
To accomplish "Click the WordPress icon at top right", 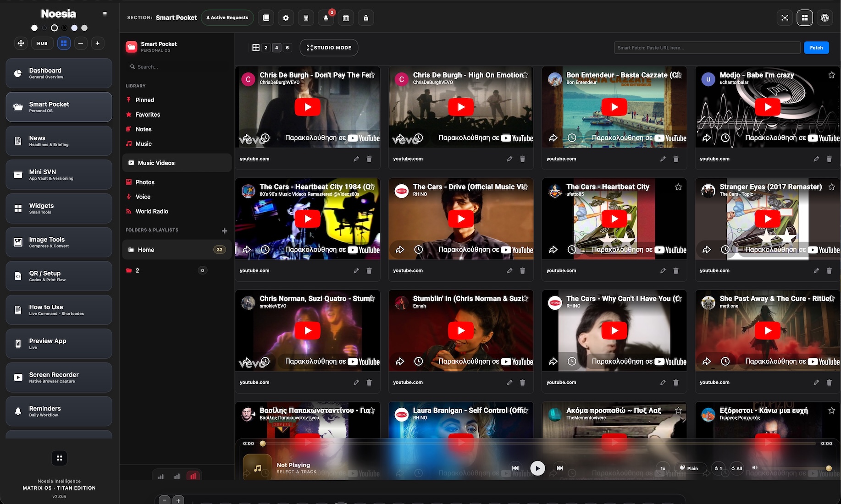I will (x=824, y=18).
